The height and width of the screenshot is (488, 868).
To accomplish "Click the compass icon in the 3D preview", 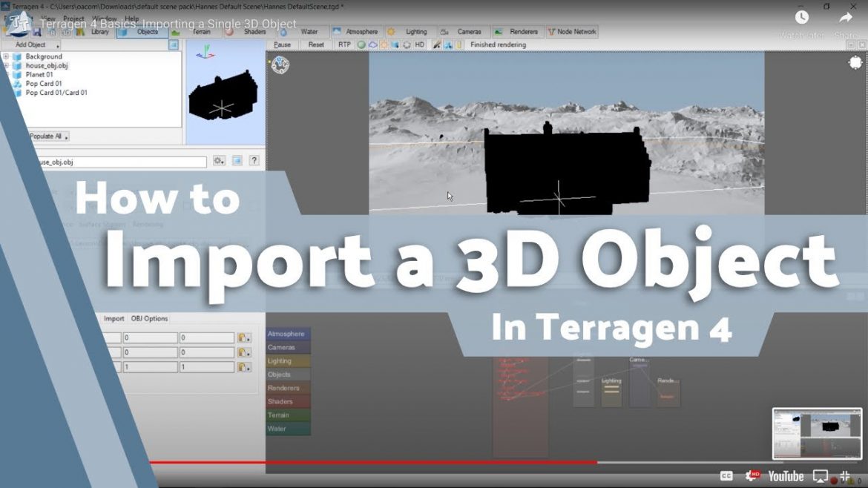I will point(280,67).
